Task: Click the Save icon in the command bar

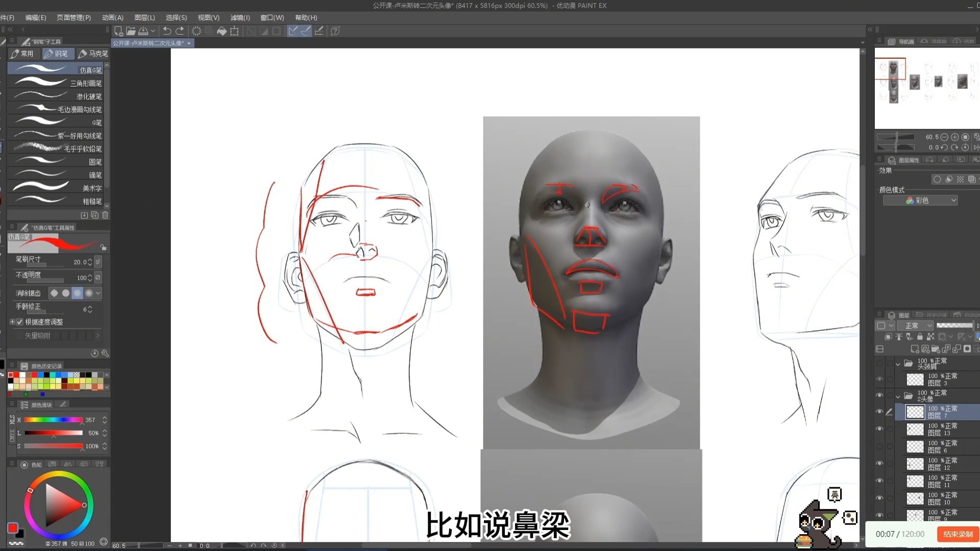Action: [143, 31]
